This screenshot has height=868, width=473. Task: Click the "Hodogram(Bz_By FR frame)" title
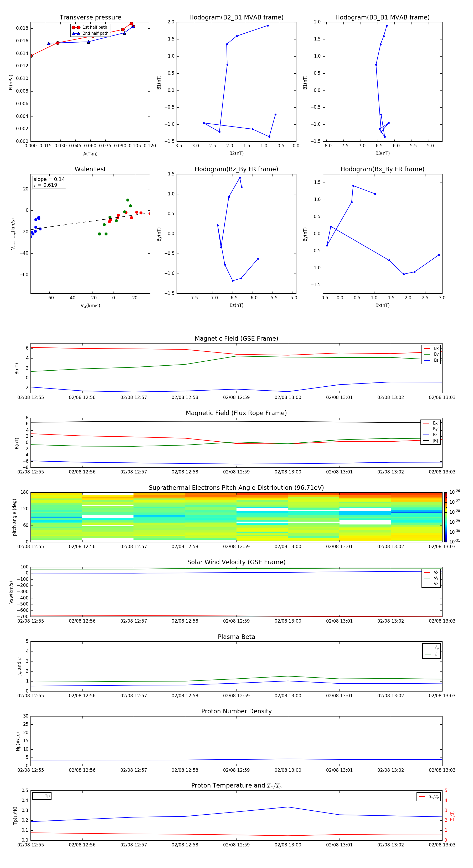pyautogui.click(x=236, y=169)
